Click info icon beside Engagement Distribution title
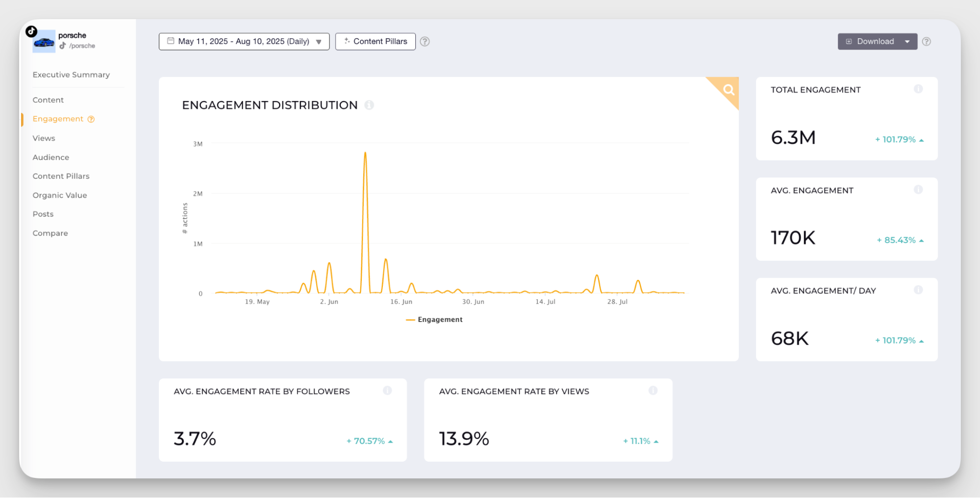The width and height of the screenshot is (980, 498). [369, 105]
